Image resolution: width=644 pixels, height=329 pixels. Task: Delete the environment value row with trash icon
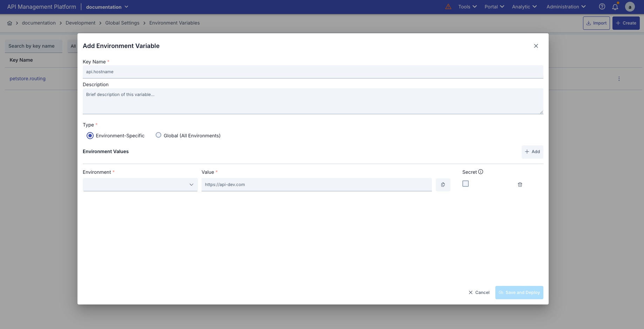520,184
